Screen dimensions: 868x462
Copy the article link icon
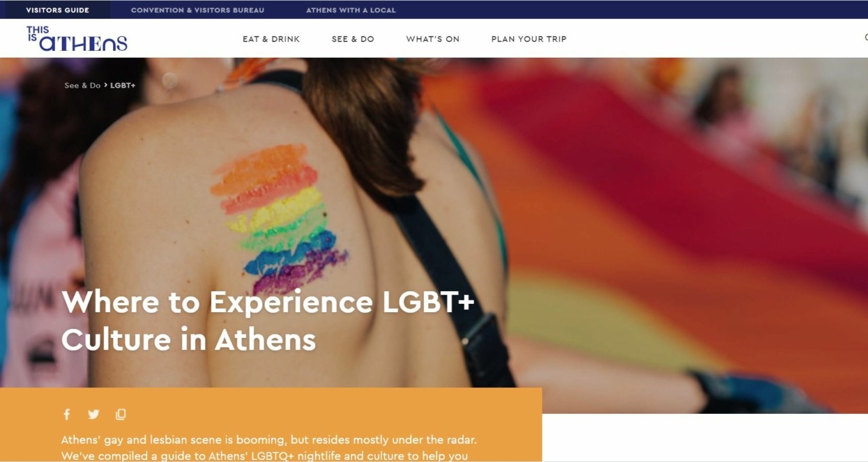(x=121, y=415)
